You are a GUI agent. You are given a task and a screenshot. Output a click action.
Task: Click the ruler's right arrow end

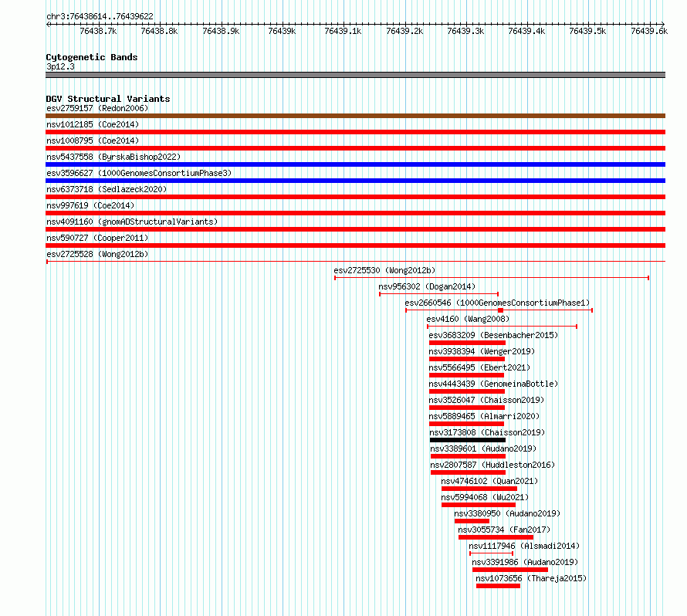point(663,24)
